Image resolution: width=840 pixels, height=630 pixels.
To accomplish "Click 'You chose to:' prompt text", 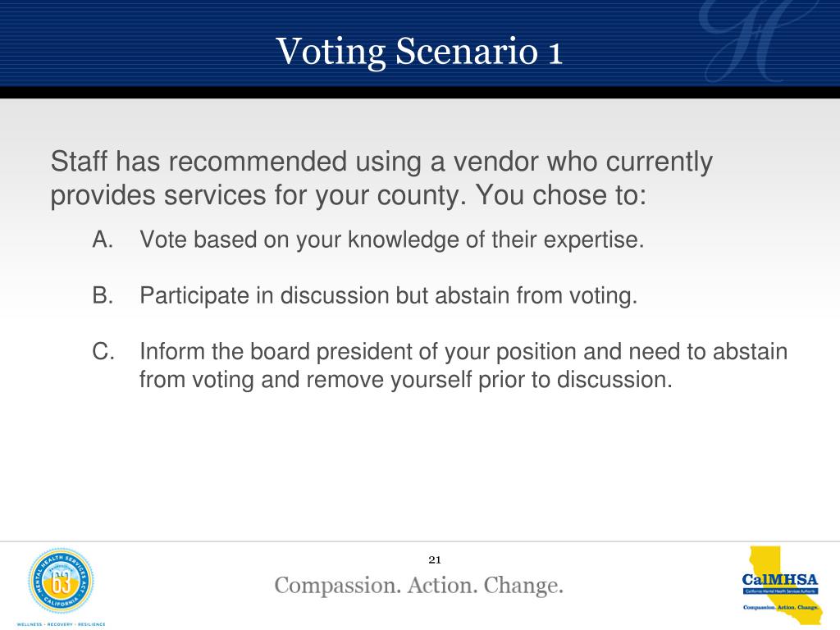I will (561, 195).
